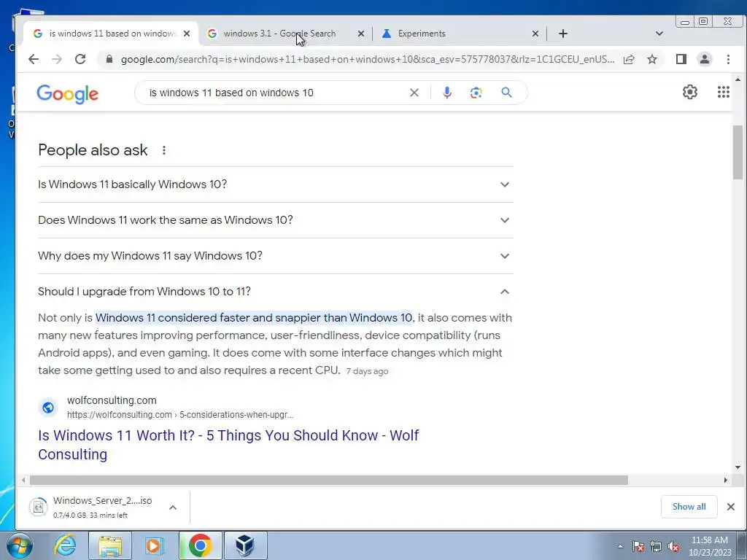Expand 'Is Windows 11 basically Windows 10?'
This screenshot has width=747, height=560.
275,184
